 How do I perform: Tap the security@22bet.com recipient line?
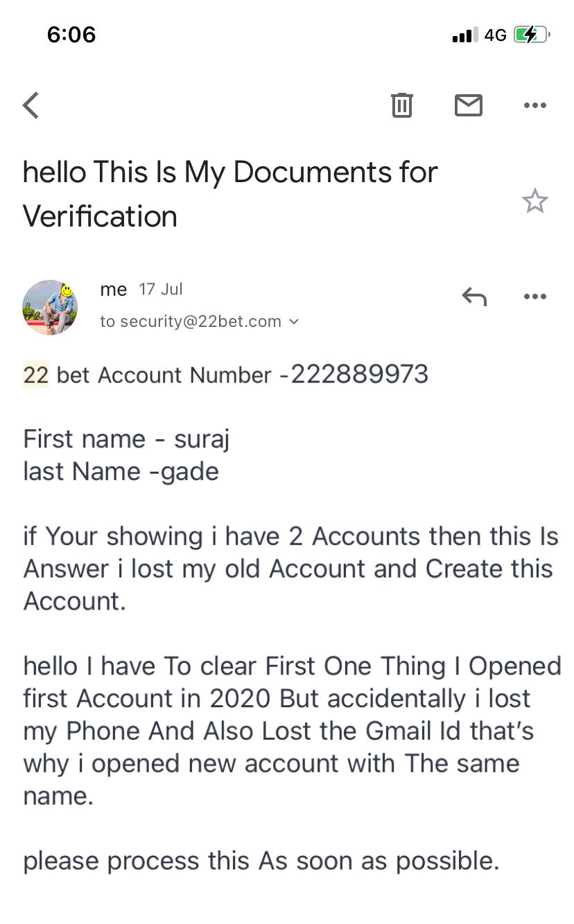pos(191,321)
